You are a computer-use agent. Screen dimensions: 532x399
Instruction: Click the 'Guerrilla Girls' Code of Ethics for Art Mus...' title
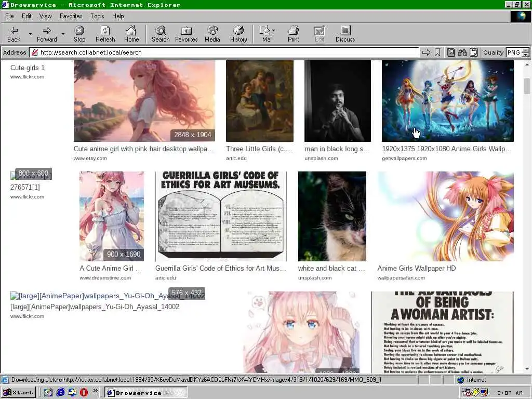[x=220, y=269]
